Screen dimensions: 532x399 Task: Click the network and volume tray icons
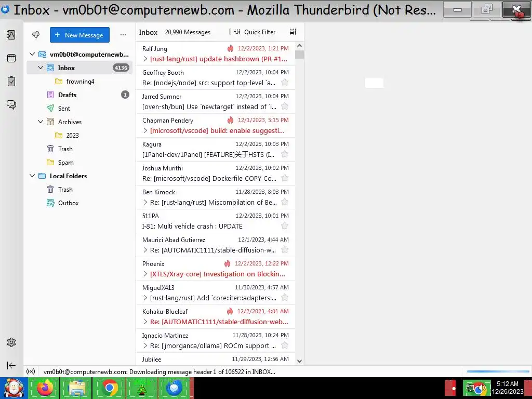pyautogui.click(x=477, y=388)
